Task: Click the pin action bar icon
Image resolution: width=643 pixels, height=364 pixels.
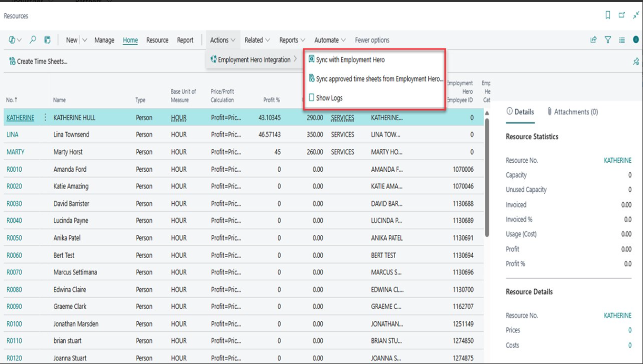Action: pyautogui.click(x=636, y=62)
